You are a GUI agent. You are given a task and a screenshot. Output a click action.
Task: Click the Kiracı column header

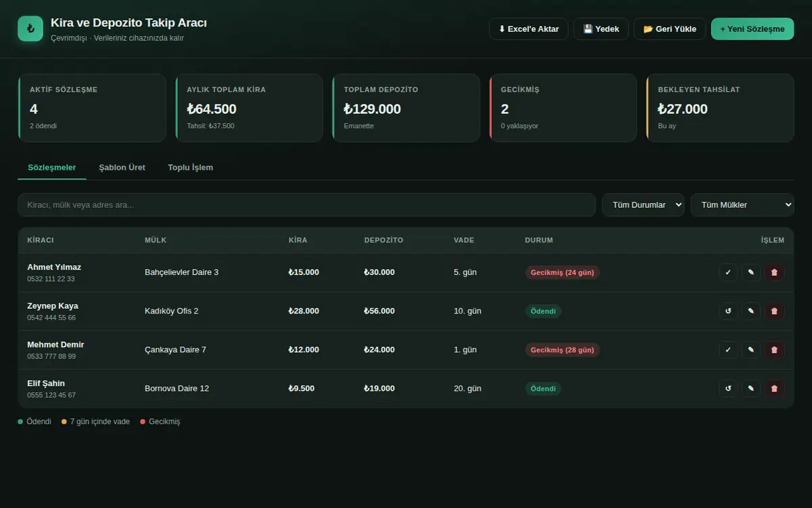41,240
